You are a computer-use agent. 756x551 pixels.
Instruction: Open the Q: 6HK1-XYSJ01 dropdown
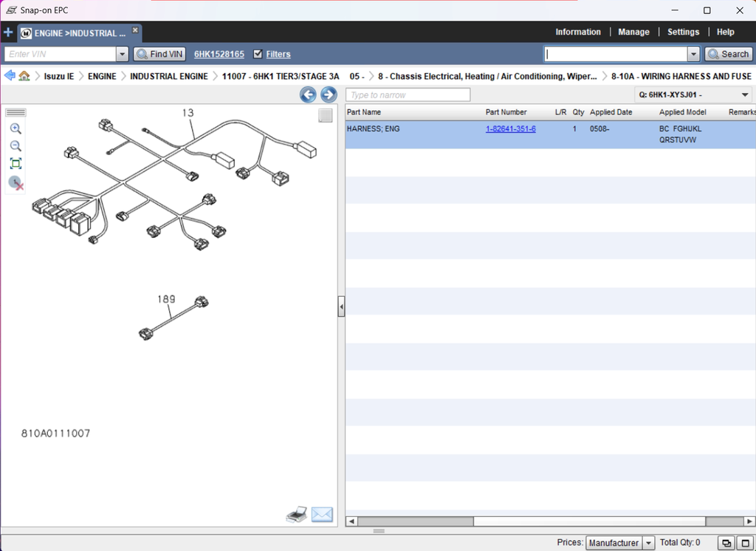tap(744, 95)
